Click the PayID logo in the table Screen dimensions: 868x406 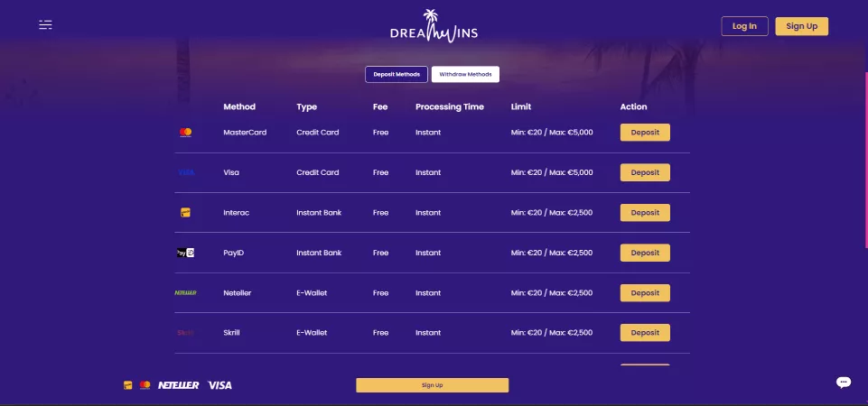pyautogui.click(x=185, y=253)
